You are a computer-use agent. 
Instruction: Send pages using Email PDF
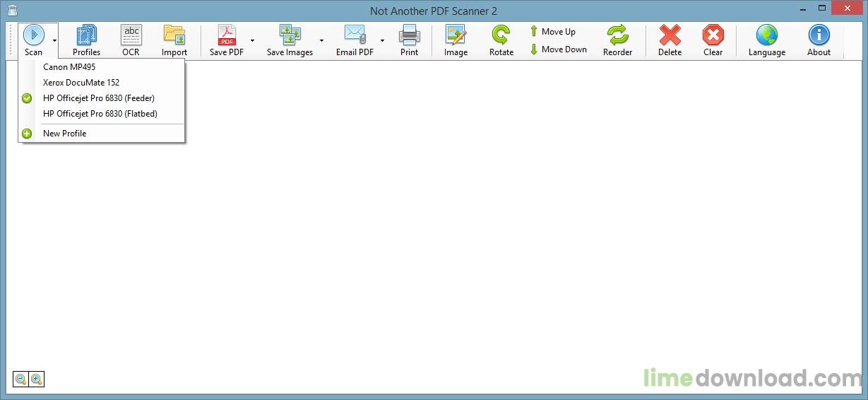pyautogui.click(x=355, y=40)
